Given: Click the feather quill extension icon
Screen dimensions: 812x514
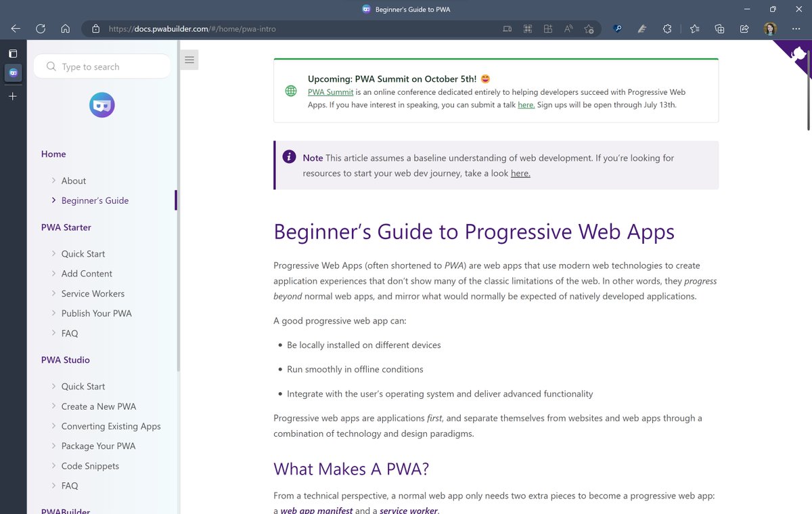Looking at the screenshot, I should click(642, 29).
